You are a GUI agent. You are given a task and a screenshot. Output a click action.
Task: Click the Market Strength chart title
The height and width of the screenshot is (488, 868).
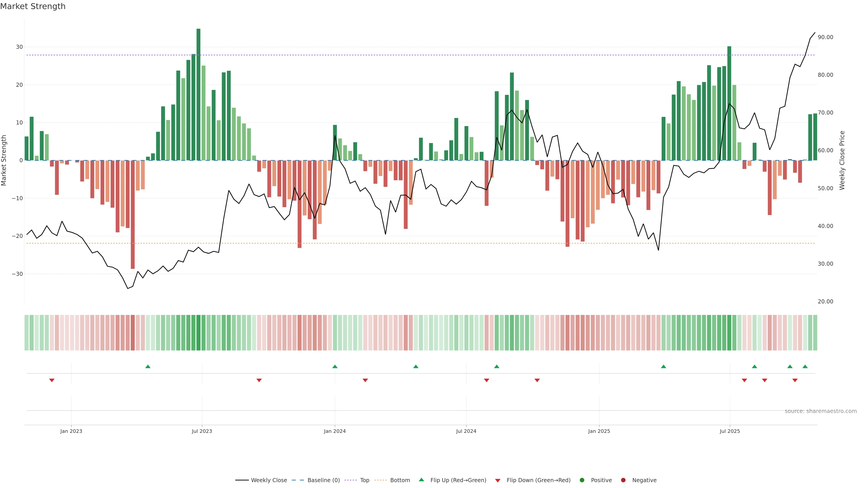pos(33,6)
